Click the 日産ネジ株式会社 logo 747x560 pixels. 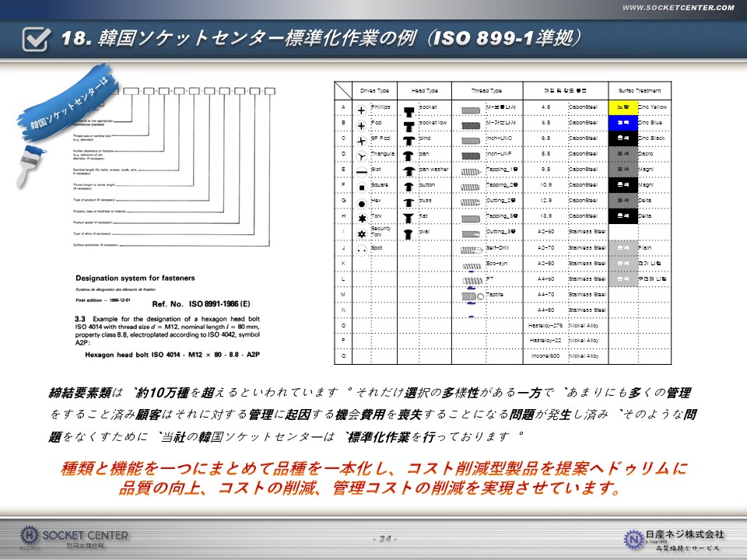674,537
